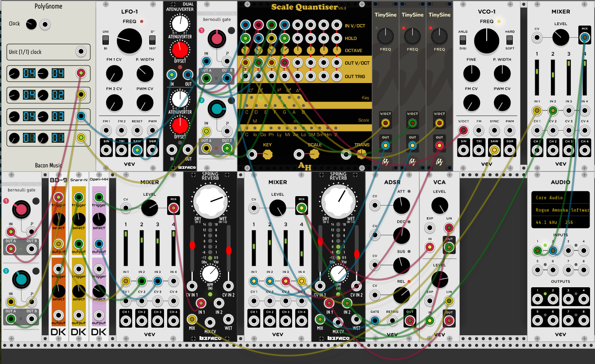Click the LFO-1 TRI output jack
This screenshot has width=595, height=364.
tap(122, 150)
